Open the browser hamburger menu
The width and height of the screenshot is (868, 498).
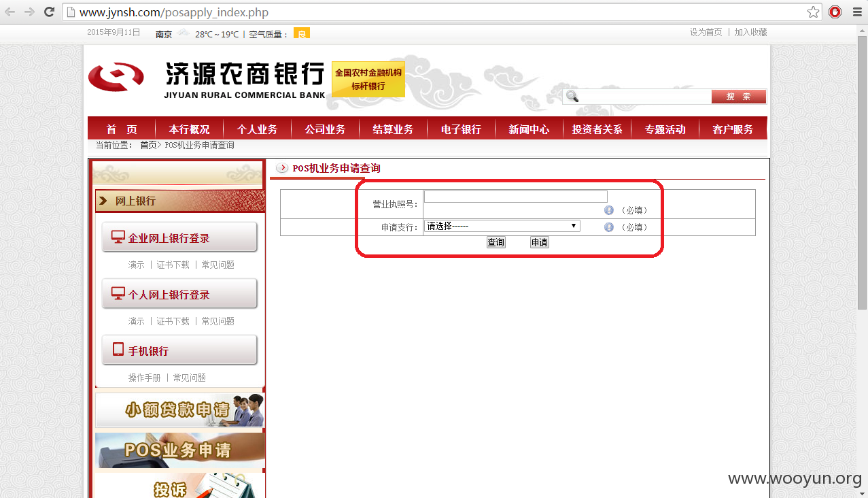[856, 12]
